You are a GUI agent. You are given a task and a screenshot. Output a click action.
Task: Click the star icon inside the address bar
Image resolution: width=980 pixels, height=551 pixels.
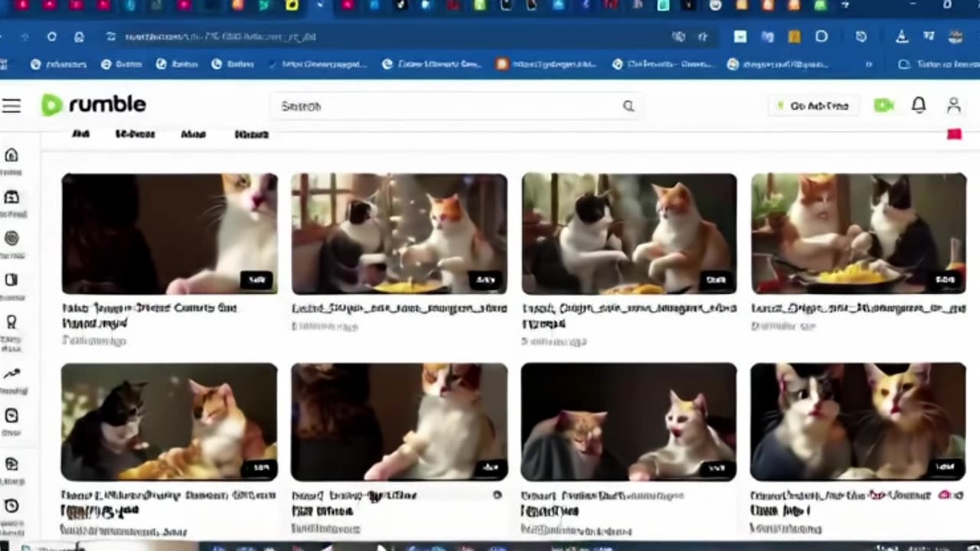[703, 37]
